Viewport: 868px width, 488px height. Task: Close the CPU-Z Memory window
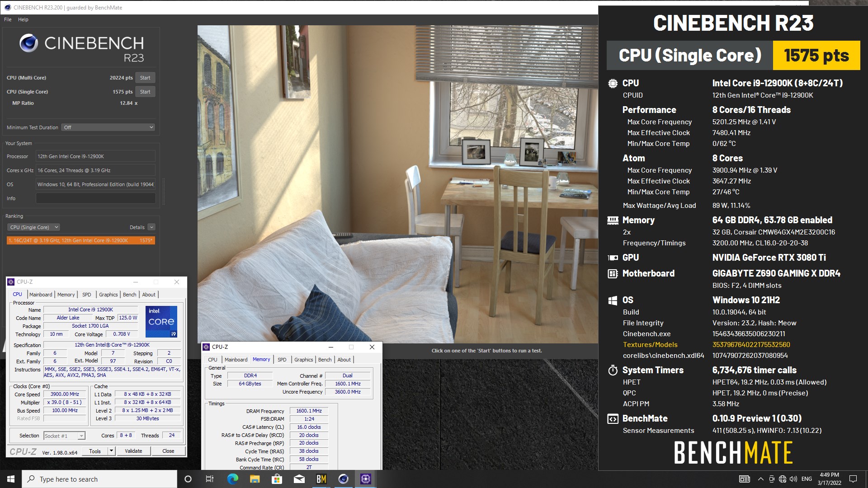(372, 347)
